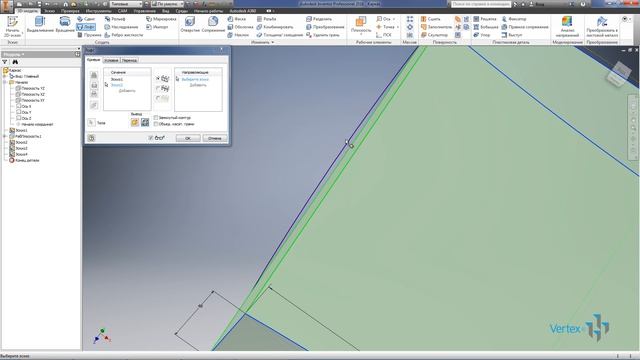Expand the РабПлоскость1 node in browser
This screenshot has width=640, height=360.
[5, 136]
